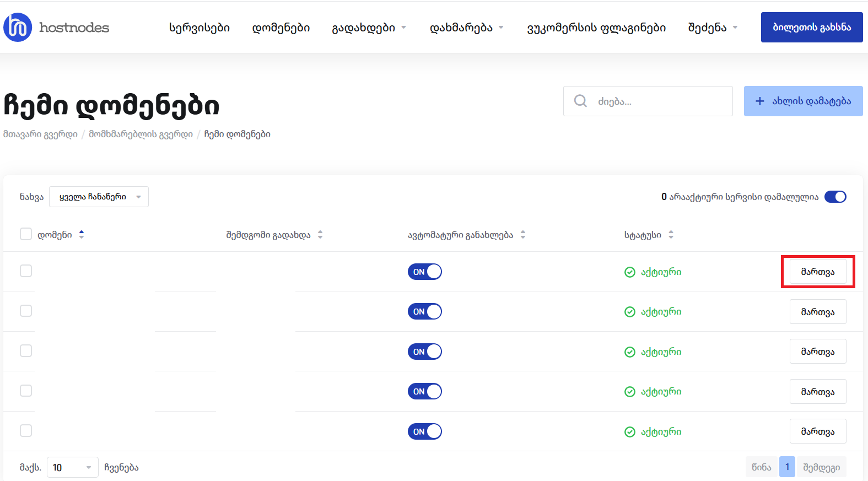Toggle hide inactive services switch
Image resolution: width=868 pixels, height=481 pixels.
click(x=835, y=197)
